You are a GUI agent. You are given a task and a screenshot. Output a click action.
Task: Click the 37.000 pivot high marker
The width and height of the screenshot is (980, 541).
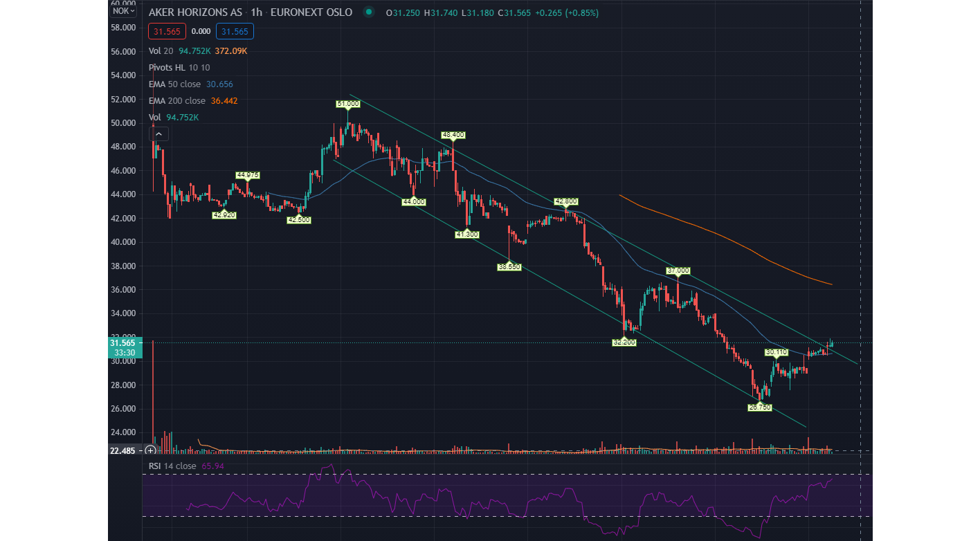[678, 270]
